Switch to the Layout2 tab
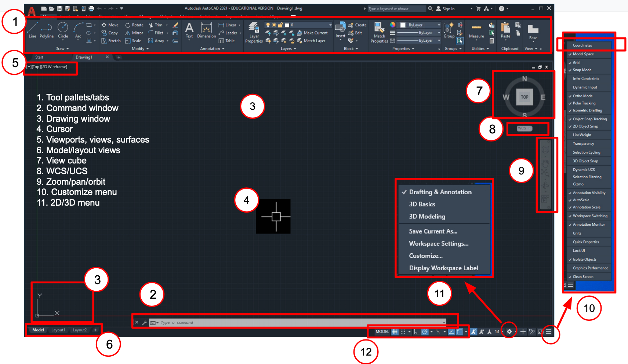The height and width of the screenshot is (364, 628). click(x=80, y=330)
